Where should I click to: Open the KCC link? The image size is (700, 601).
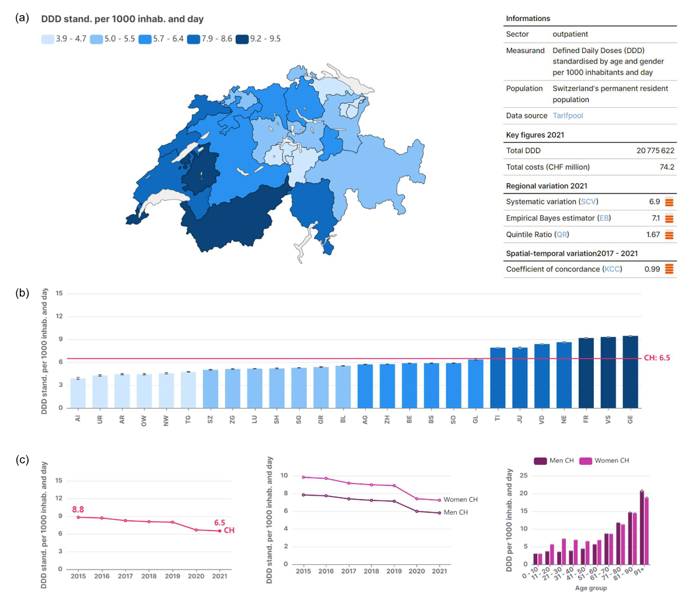[x=612, y=269]
